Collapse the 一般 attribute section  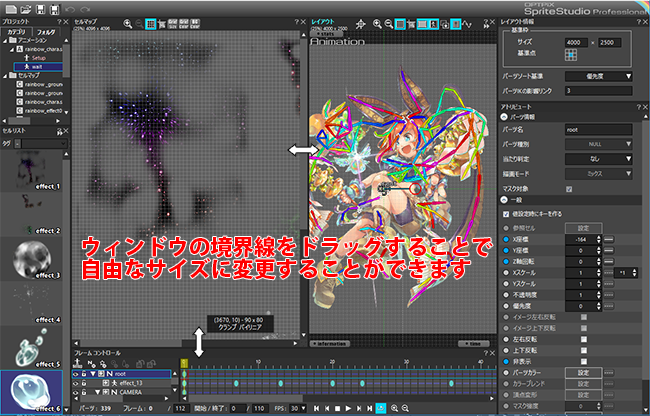(x=504, y=200)
